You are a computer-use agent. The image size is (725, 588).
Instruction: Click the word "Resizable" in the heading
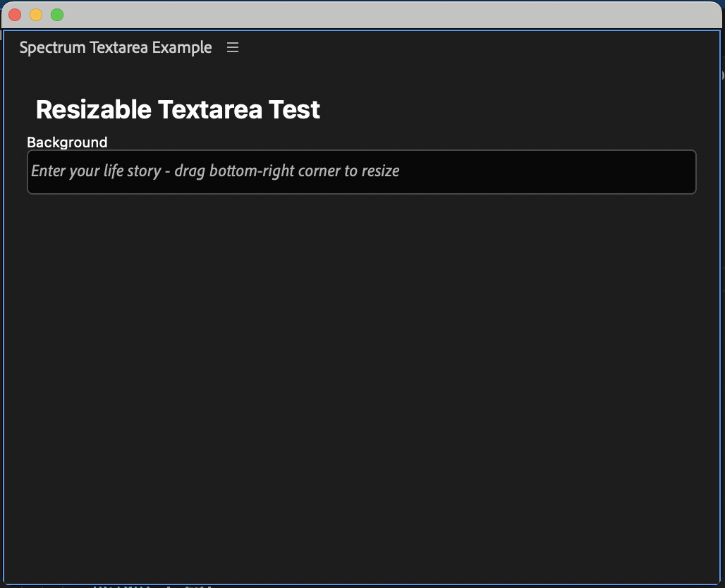point(93,109)
